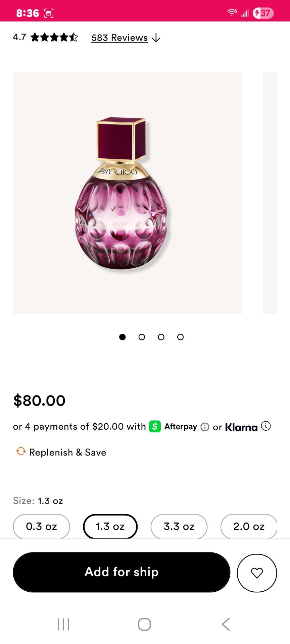
Task: Tap the Afterpay green logo
Action: (x=155, y=426)
